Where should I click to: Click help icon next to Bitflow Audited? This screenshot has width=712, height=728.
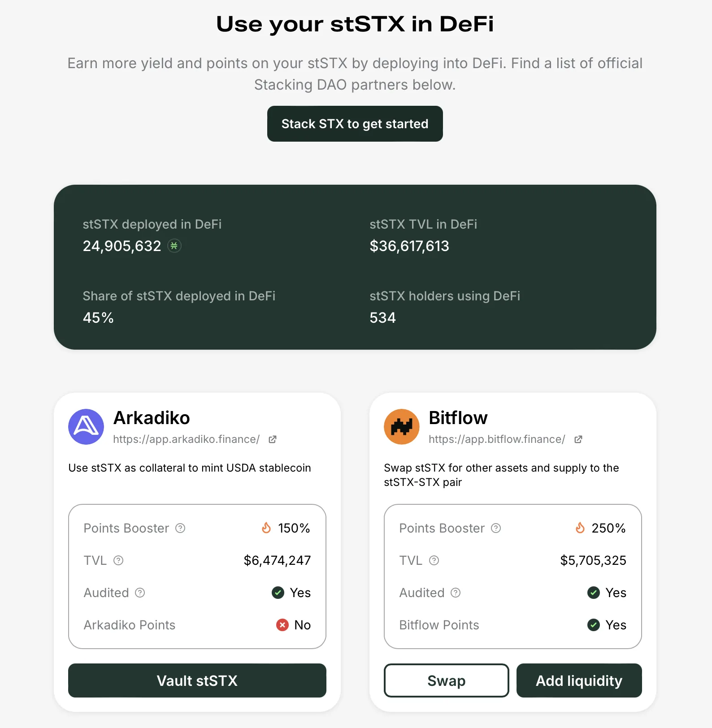point(456,593)
